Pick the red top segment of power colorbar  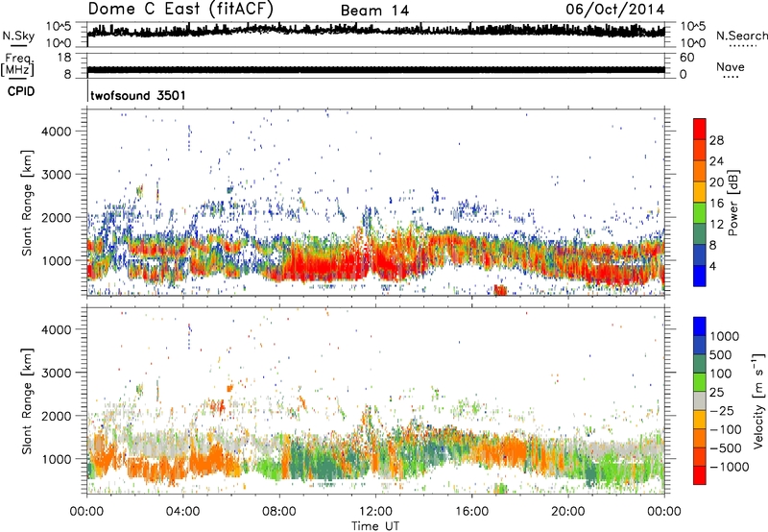click(x=700, y=130)
